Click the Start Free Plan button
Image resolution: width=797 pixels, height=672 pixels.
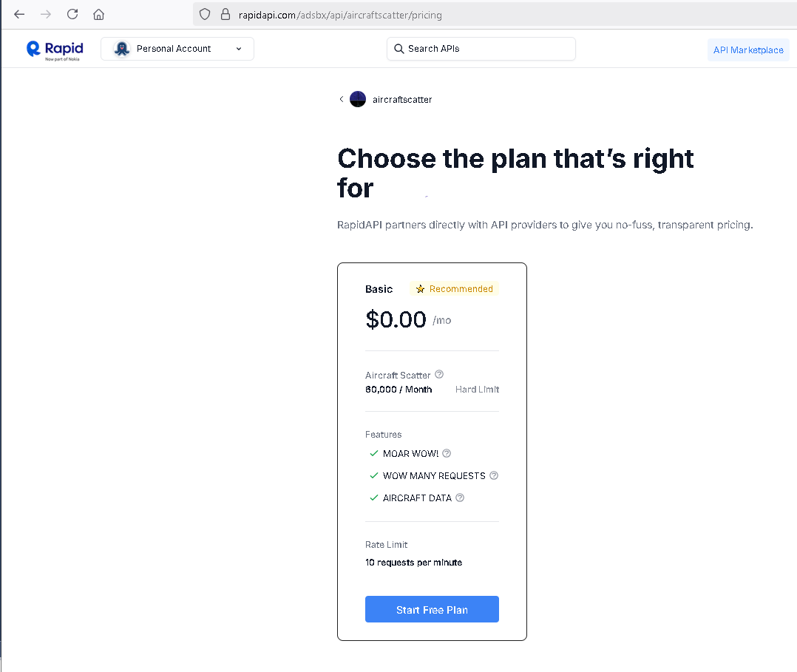pyautogui.click(x=432, y=609)
